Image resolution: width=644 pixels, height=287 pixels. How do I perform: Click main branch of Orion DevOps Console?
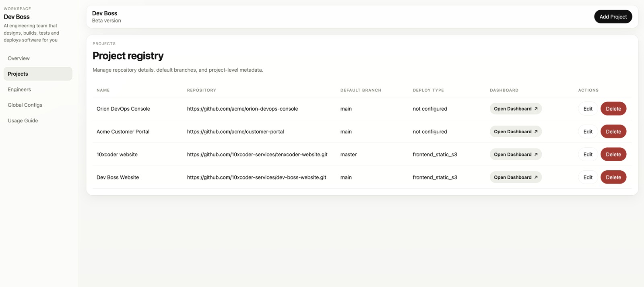coord(346,109)
